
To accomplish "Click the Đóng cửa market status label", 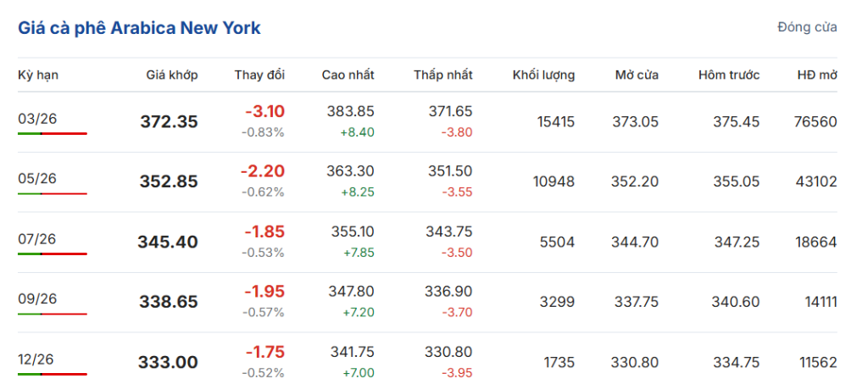I will [807, 27].
